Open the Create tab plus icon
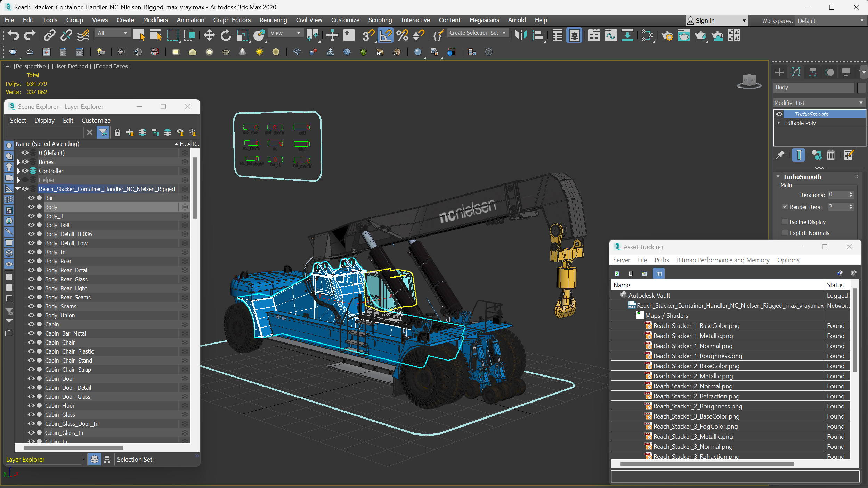Image resolution: width=868 pixels, height=488 pixels. pyautogui.click(x=779, y=72)
